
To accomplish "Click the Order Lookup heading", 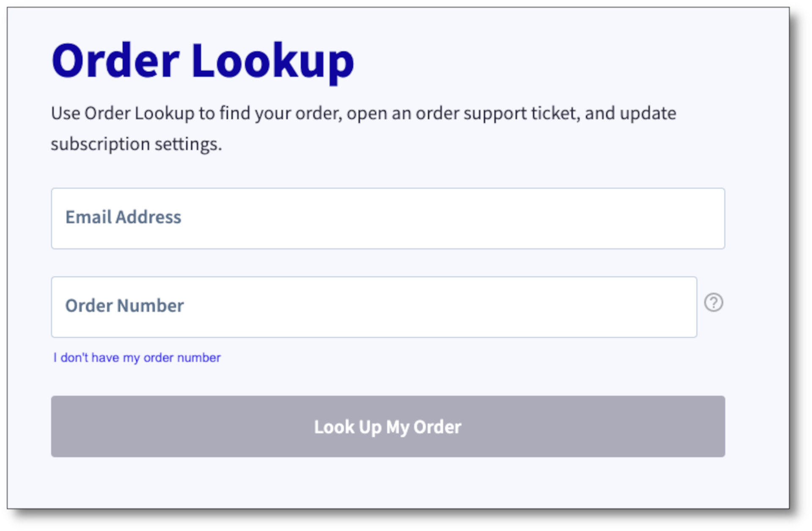I will (x=203, y=61).
